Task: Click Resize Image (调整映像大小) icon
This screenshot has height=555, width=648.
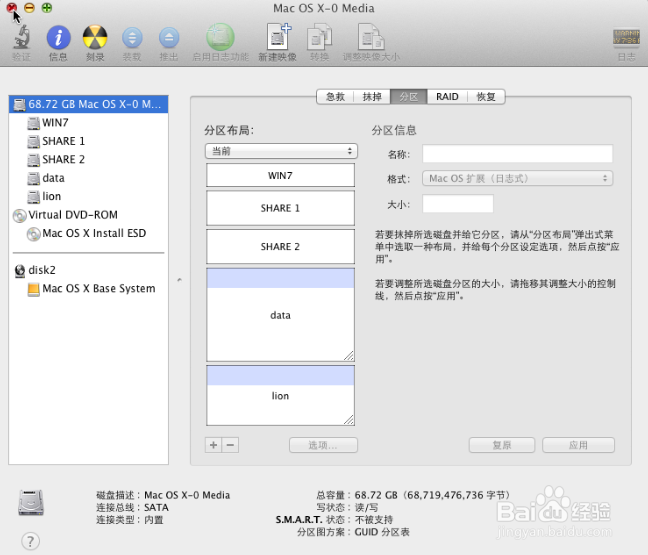Action: tap(371, 37)
